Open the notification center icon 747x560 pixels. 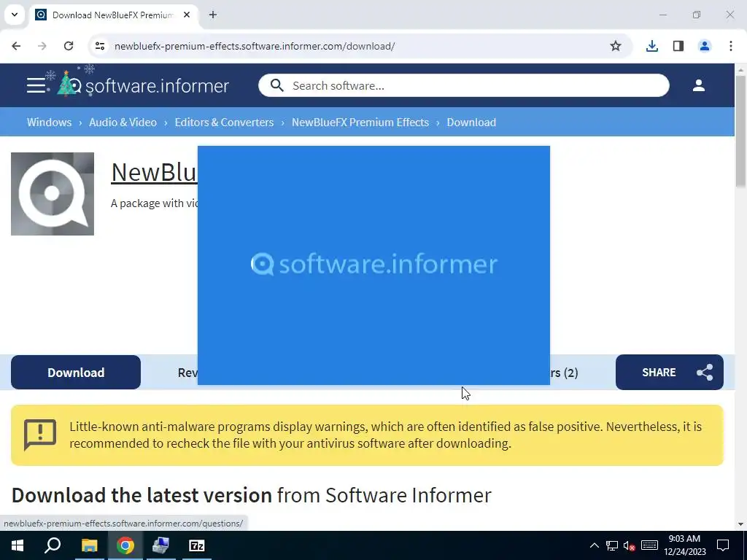click(x=723, y=545)
